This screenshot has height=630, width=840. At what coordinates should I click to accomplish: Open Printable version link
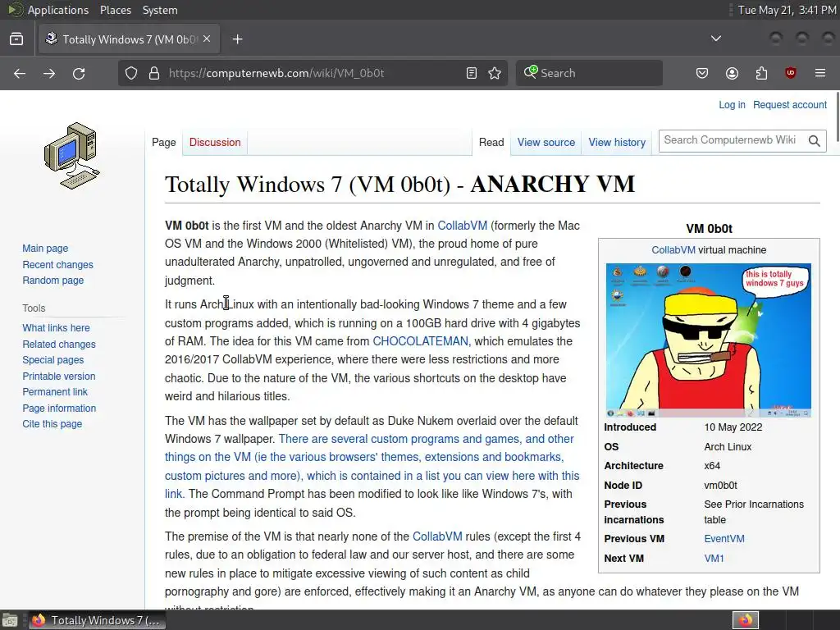click(x=58, y=376)
